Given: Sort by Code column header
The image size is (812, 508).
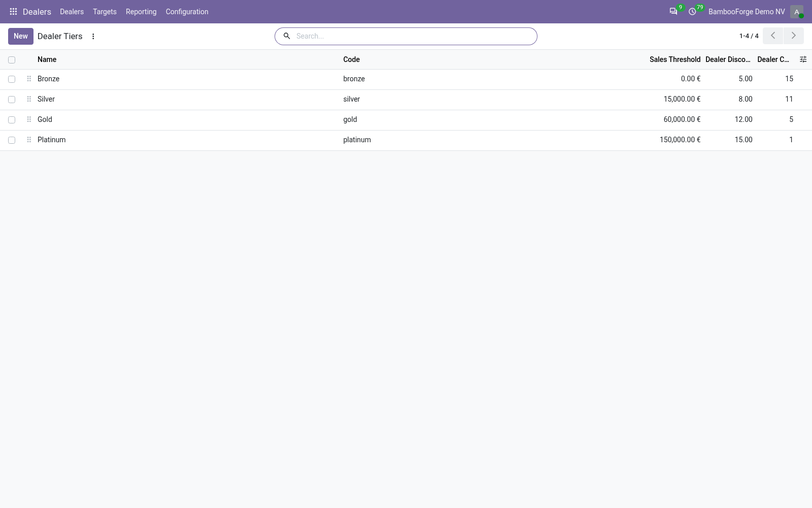Looking at the screenshot, I should pyautogui.click(x=351, y=59).
